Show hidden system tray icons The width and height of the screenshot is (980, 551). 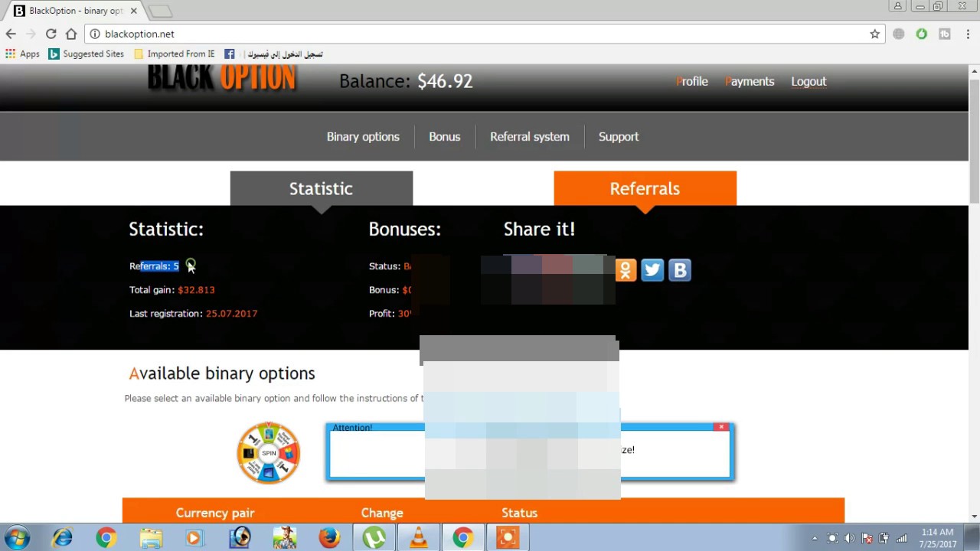pyautogui.click(x=815, y=538)
